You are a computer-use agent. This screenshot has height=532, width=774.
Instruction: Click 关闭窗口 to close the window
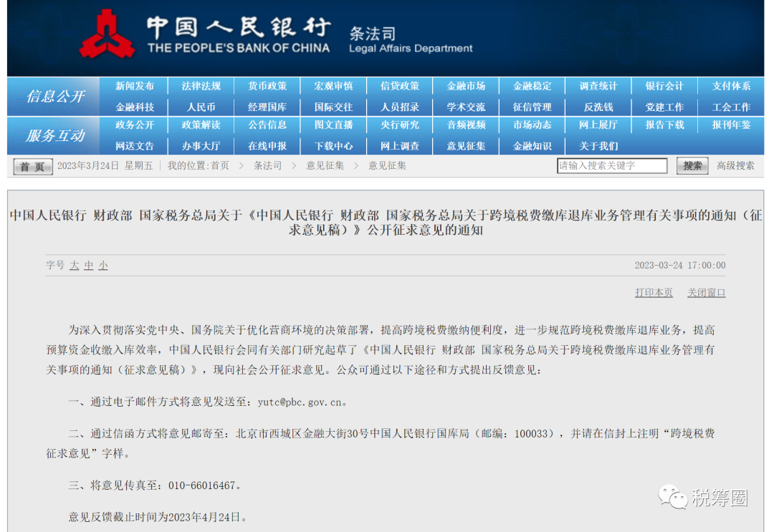click(707, 293)
